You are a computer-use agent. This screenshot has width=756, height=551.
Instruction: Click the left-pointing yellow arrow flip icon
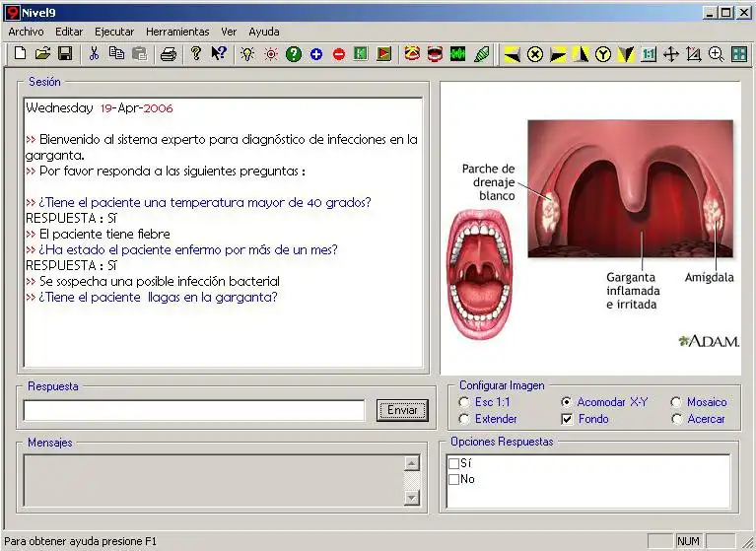512,54
